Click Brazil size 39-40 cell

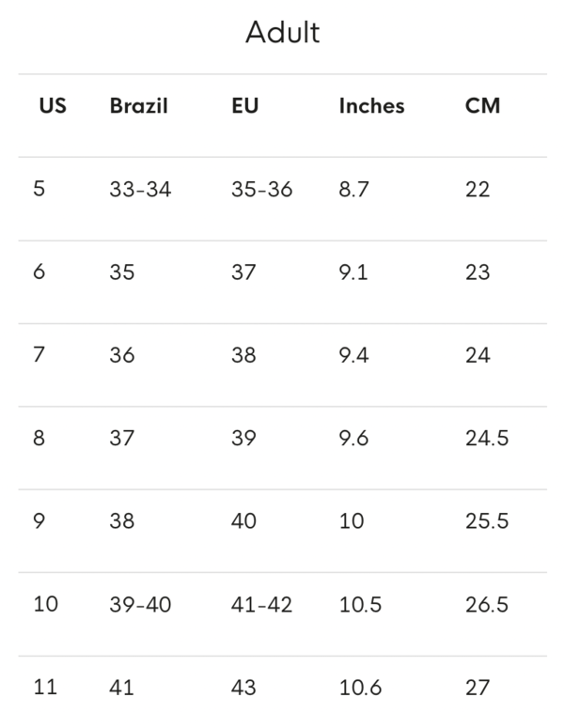140,605
